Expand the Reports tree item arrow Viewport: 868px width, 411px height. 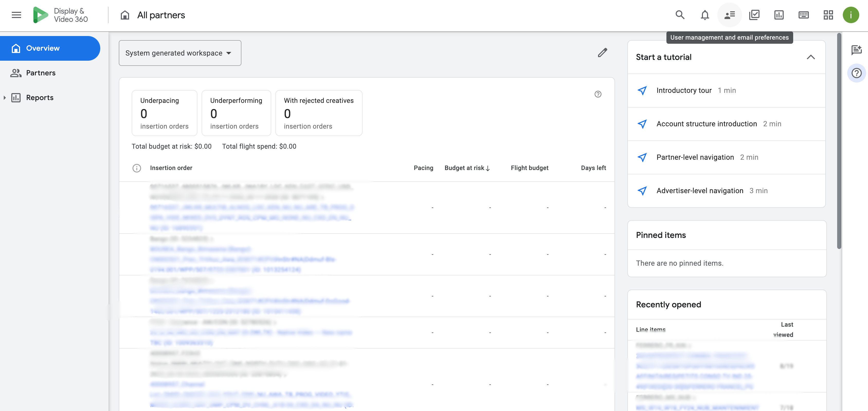5,97
